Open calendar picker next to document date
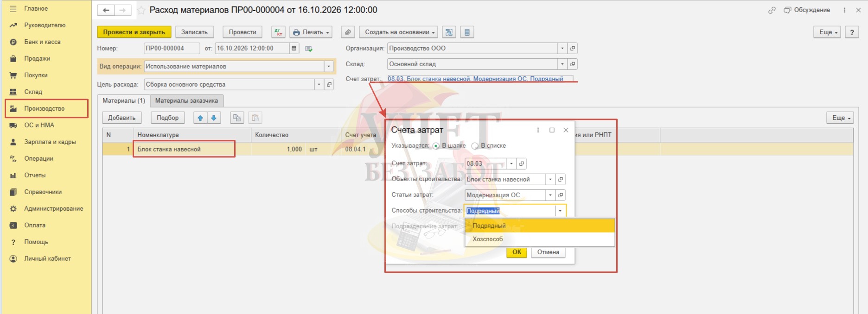 coord(294,48)
